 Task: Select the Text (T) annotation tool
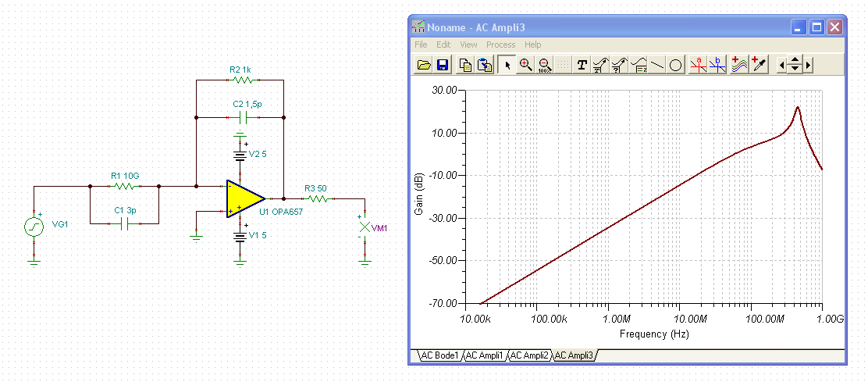pos(582,65)
